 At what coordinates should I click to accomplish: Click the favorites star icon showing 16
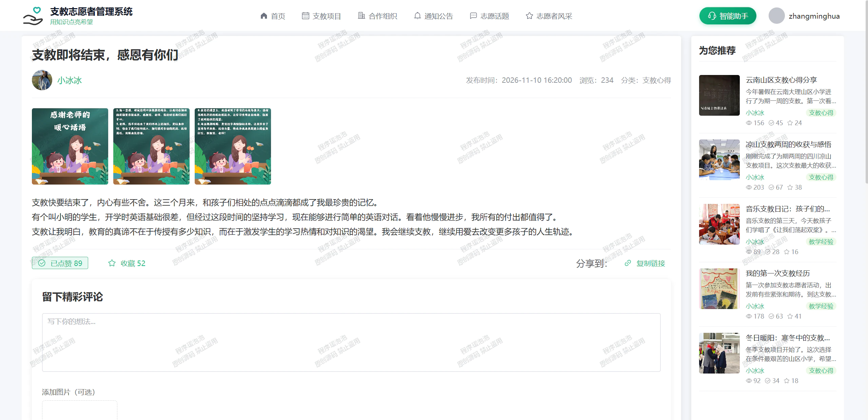click(787, 252)
